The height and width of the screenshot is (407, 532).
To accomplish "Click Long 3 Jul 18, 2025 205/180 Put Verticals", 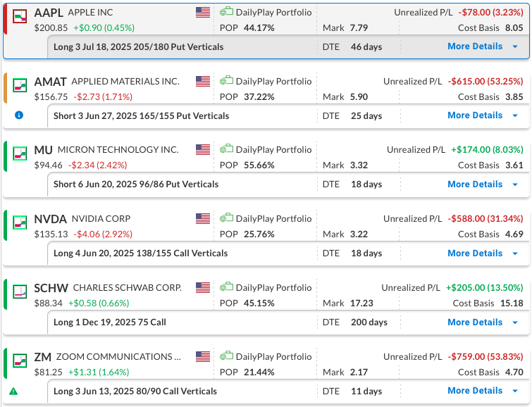I will (138, 46).
